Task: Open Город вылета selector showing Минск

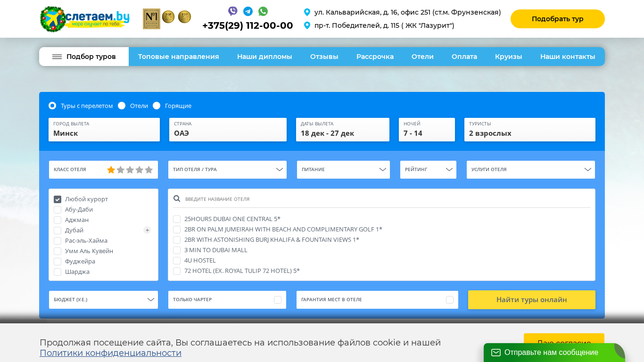Action: [104, 130]
